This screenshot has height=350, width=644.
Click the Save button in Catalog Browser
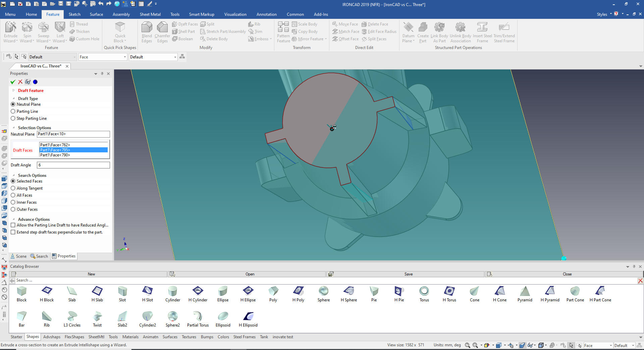pyautogui.click(x=408, y=274)
